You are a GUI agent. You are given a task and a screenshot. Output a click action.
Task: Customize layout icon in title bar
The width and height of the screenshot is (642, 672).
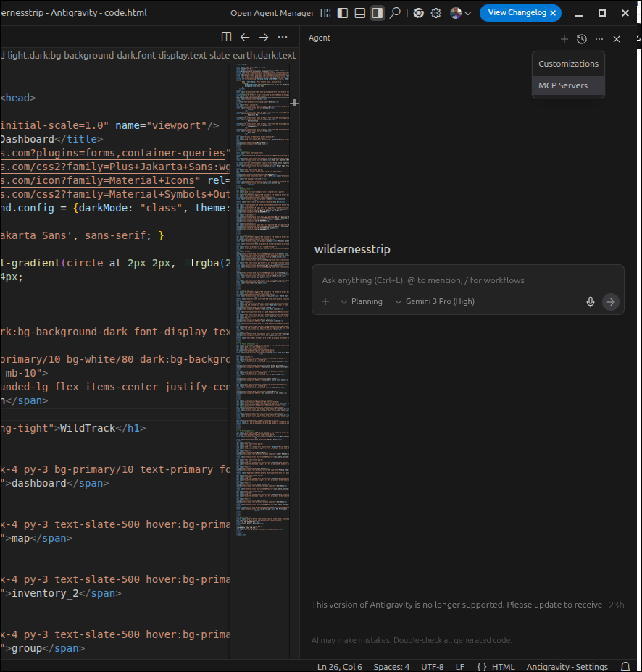325,13
